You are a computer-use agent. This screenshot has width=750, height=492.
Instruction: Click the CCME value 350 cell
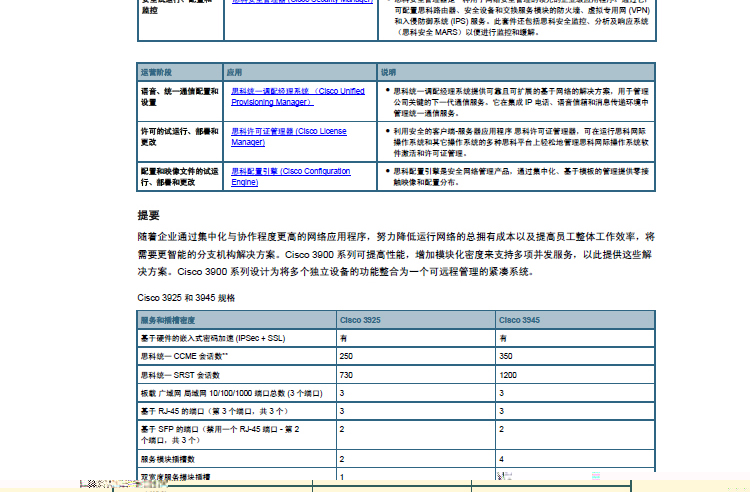point(506,356)
